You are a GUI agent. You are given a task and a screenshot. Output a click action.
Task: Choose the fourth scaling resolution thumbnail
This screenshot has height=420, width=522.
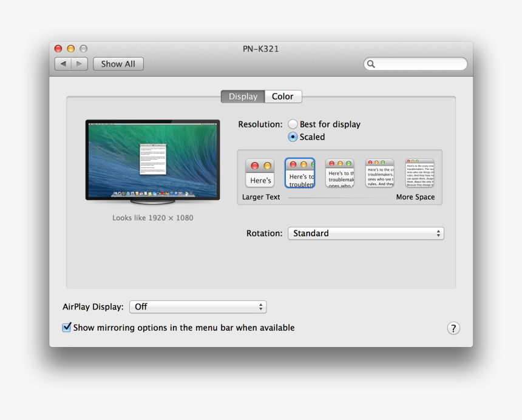point(379,173)
